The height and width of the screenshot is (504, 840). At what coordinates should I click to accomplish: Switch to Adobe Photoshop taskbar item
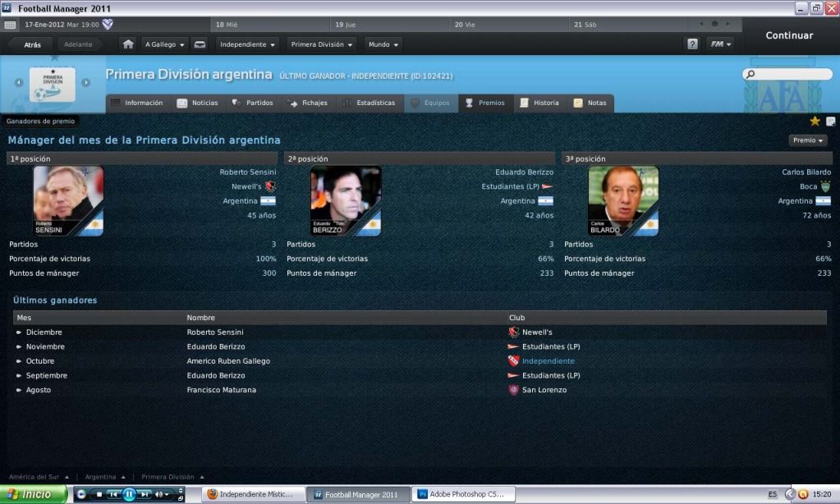point(464,494)
